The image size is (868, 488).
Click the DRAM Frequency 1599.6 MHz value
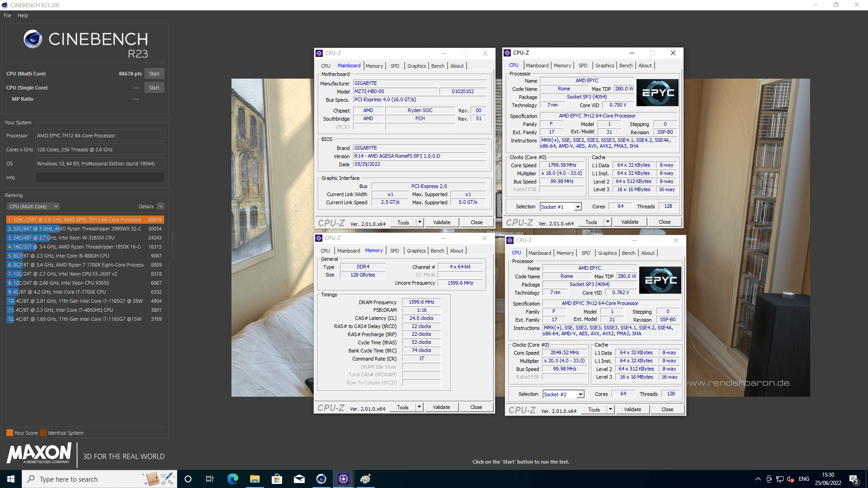(421, 302)
